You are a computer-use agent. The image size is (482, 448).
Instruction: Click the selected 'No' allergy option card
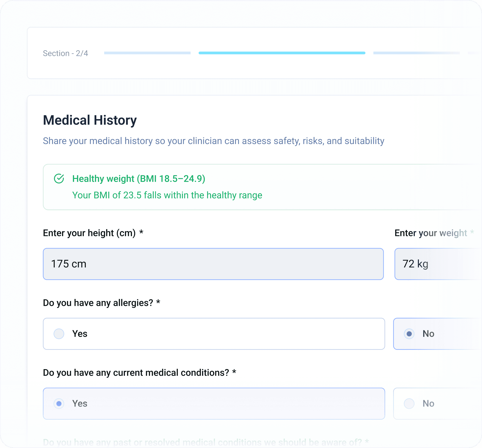pyautogui.click(x=436, y=334)
